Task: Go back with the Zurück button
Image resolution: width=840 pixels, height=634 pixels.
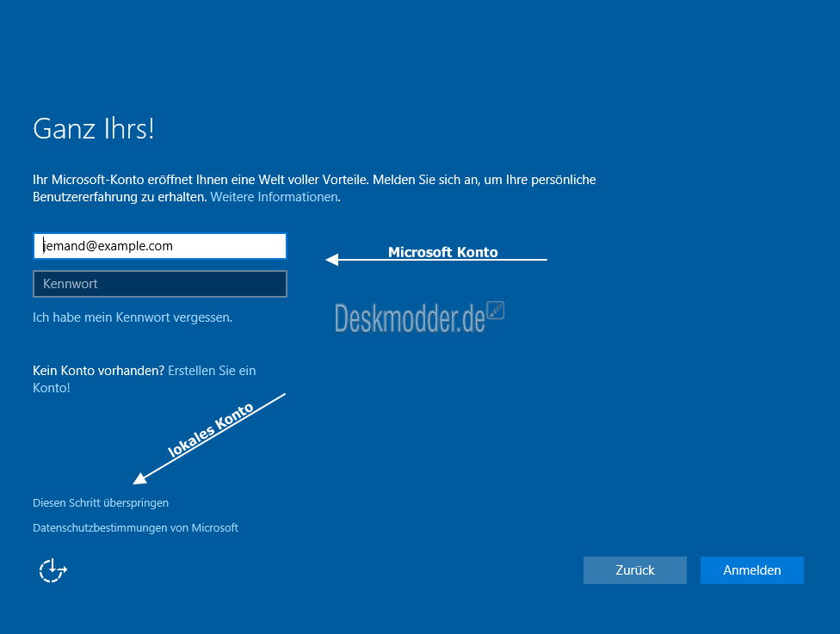Action: click(x=635, y=570)
